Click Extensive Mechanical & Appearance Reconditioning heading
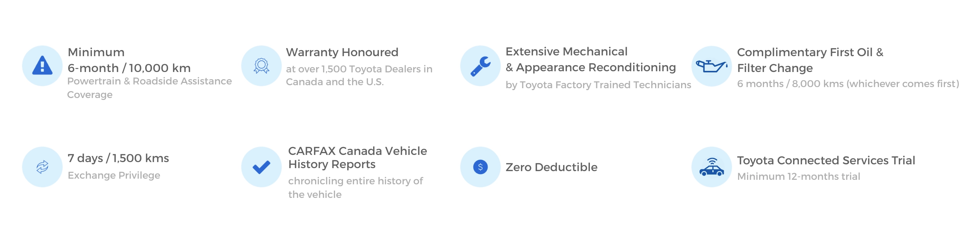Screen dimensions: 980x245 click(591, 59)
